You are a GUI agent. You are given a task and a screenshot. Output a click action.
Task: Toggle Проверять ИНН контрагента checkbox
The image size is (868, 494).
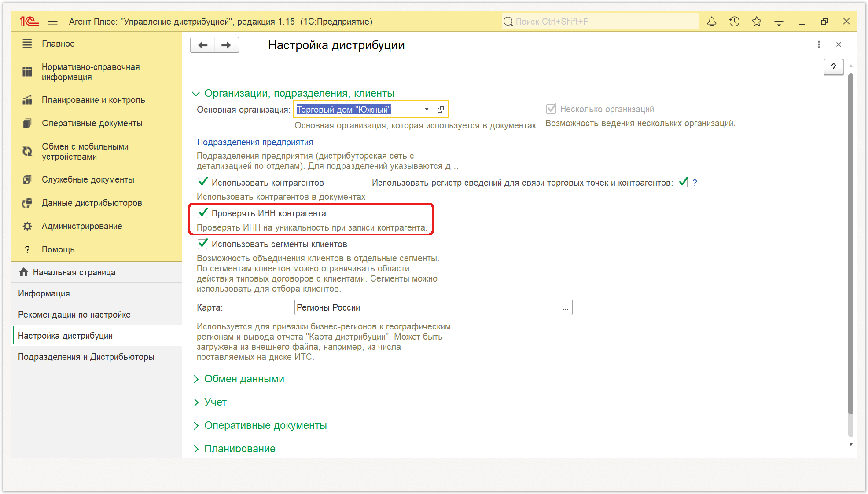pyautogui.click(x=202, y=213)
